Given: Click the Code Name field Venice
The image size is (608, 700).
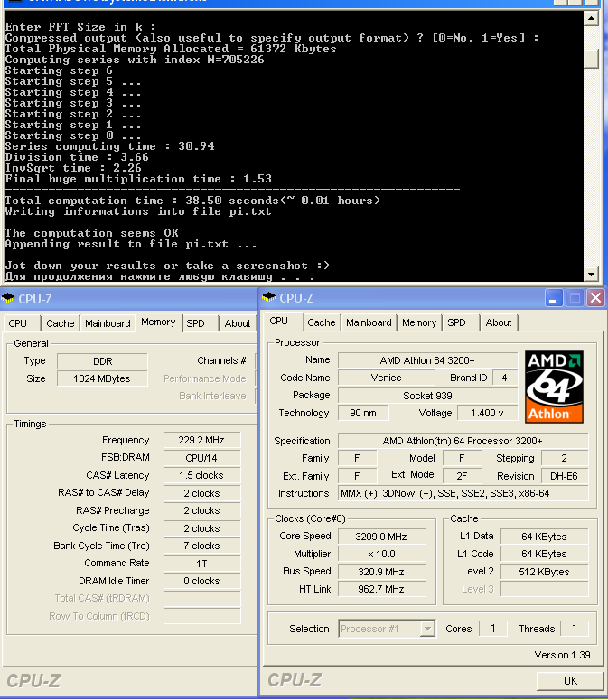Looking at the screenshot, I should click(x=386, y=378).
